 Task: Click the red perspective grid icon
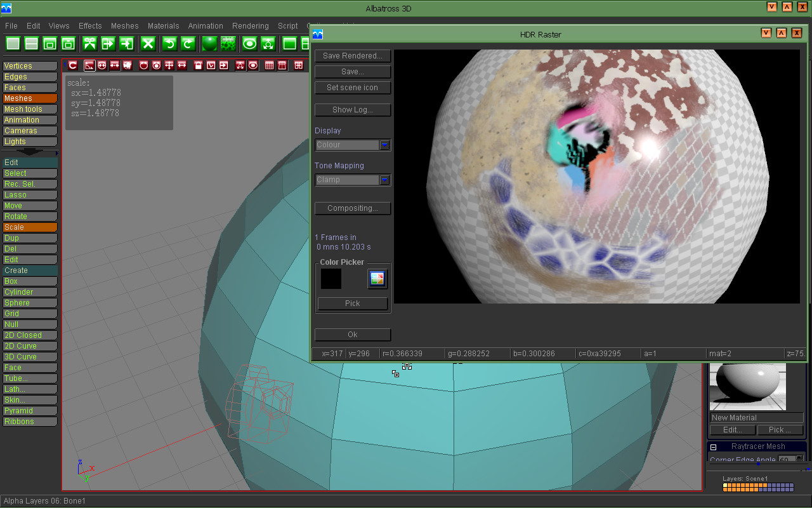[282, 65]
